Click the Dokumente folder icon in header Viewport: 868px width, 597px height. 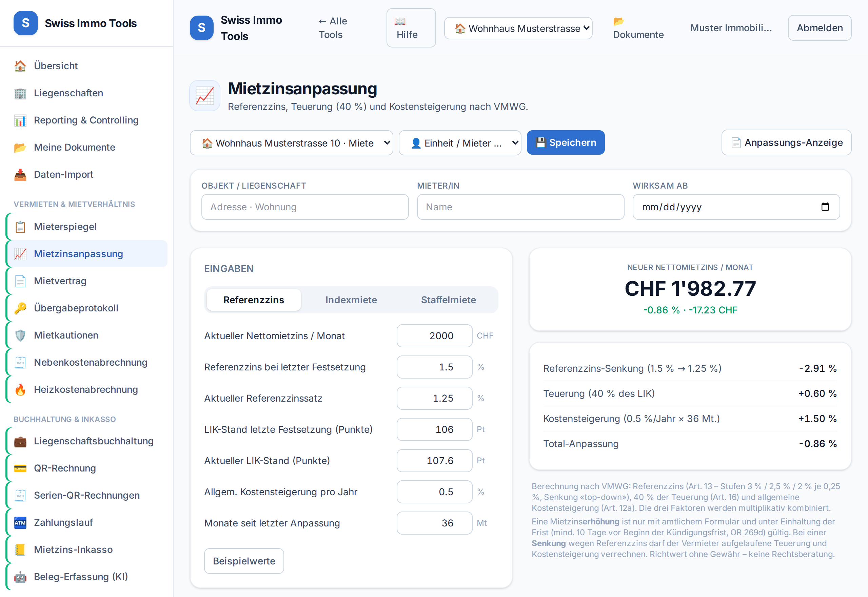(x=619, y=21)
